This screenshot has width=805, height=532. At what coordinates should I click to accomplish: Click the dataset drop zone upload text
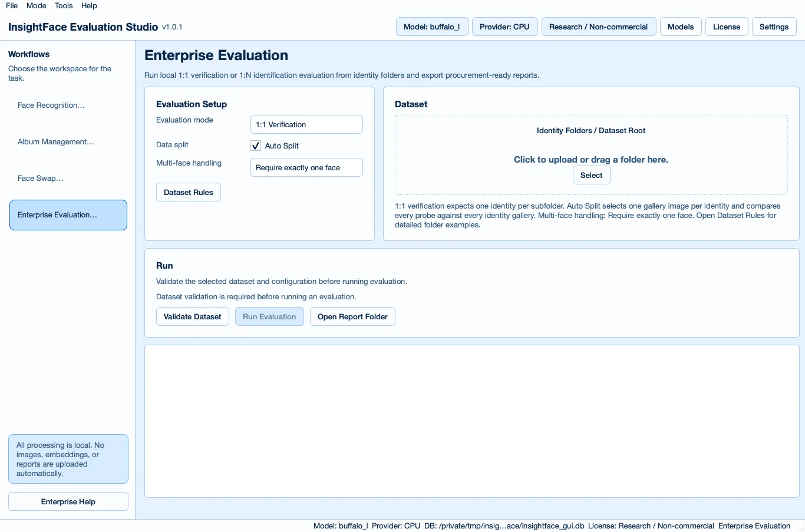591,160
